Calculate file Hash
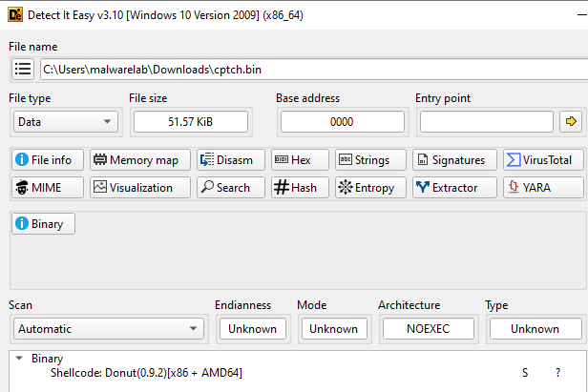Screen dimensions: 588x392 coord(300,188)
